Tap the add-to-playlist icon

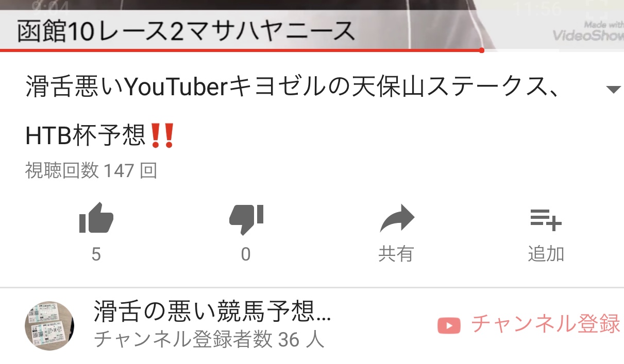(x=546, y=219)
